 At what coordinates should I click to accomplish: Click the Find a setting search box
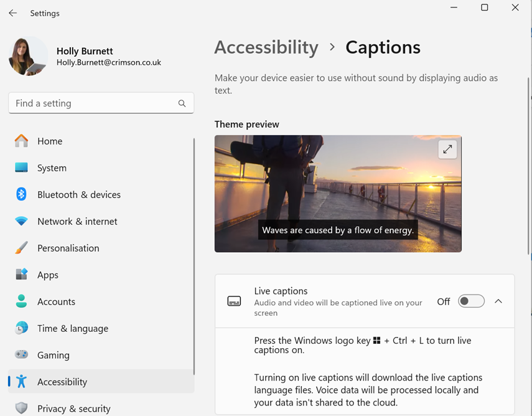[93, 103]
